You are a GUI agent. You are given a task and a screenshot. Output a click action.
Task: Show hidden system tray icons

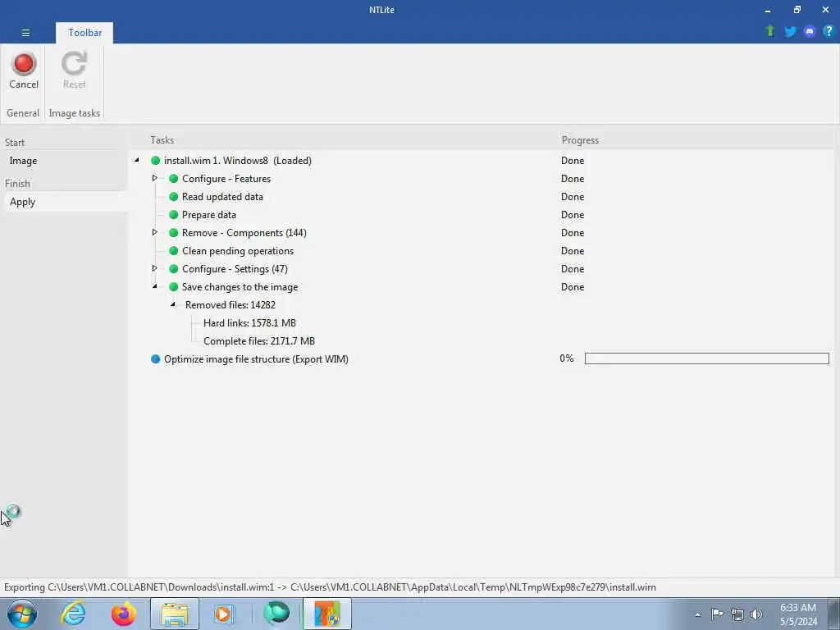[x=697, y=614]
